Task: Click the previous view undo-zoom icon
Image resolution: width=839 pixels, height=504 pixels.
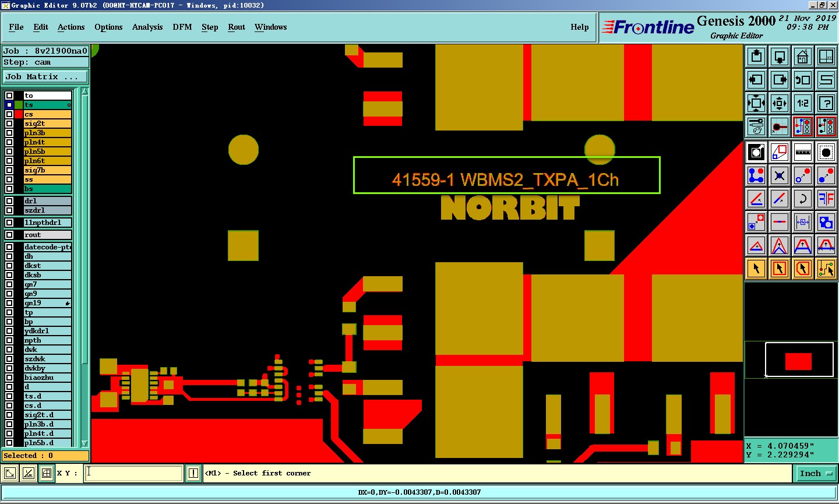Action: pos(803,80)
